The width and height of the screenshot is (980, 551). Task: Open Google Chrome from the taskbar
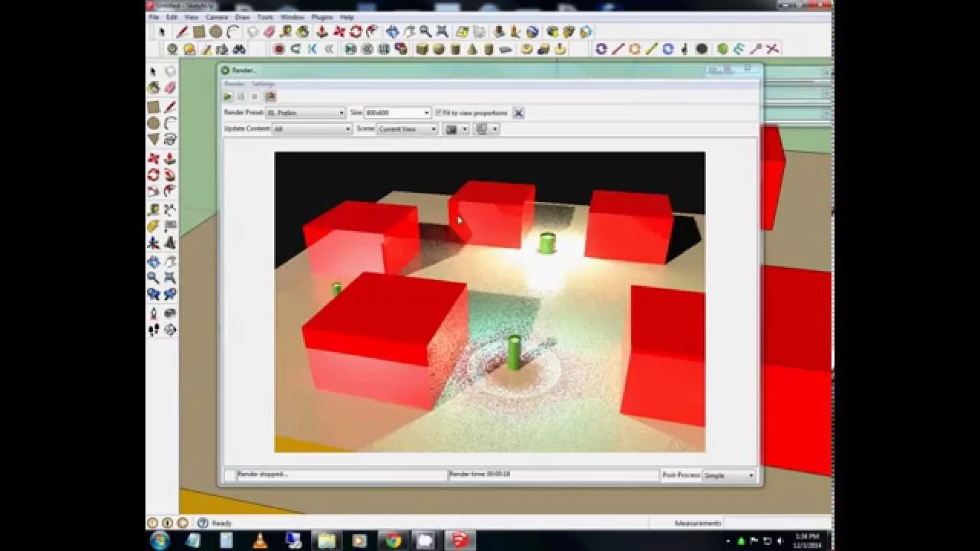pos(393,540)
